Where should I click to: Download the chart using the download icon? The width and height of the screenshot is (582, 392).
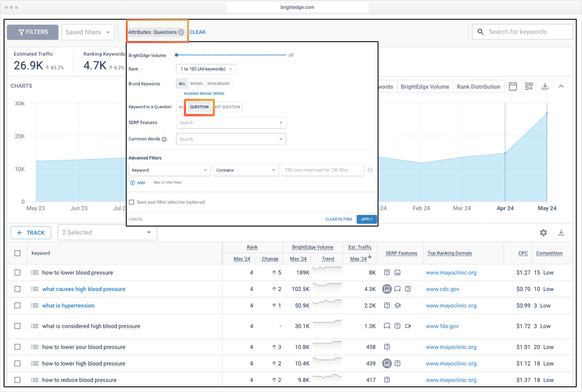(x=545, y=86)
